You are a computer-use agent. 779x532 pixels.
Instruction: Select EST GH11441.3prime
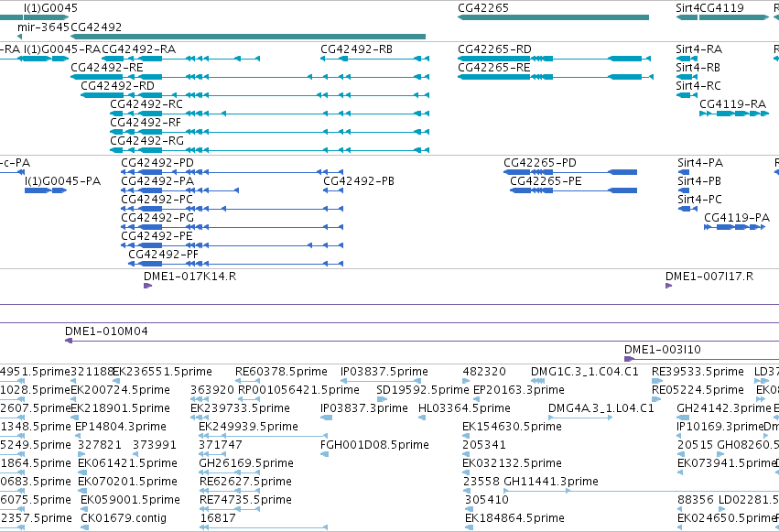point(642,491)
